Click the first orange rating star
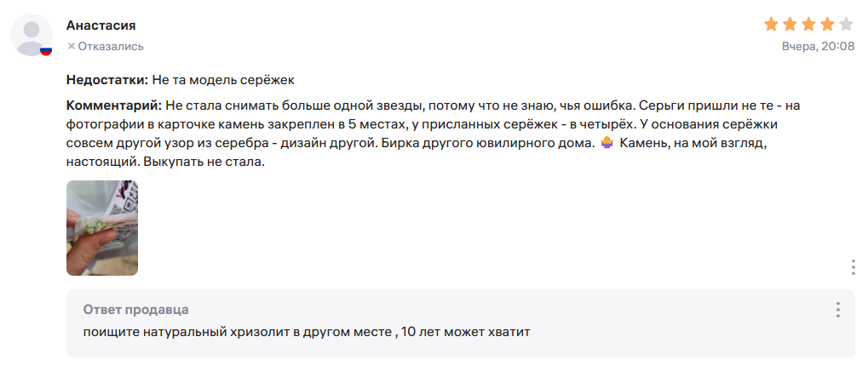This screenshot has width=868, height=371. (x=771, y=24)
